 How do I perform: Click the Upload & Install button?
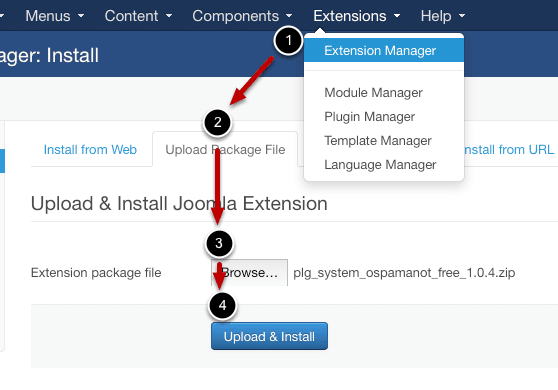(x=269, y=336)
